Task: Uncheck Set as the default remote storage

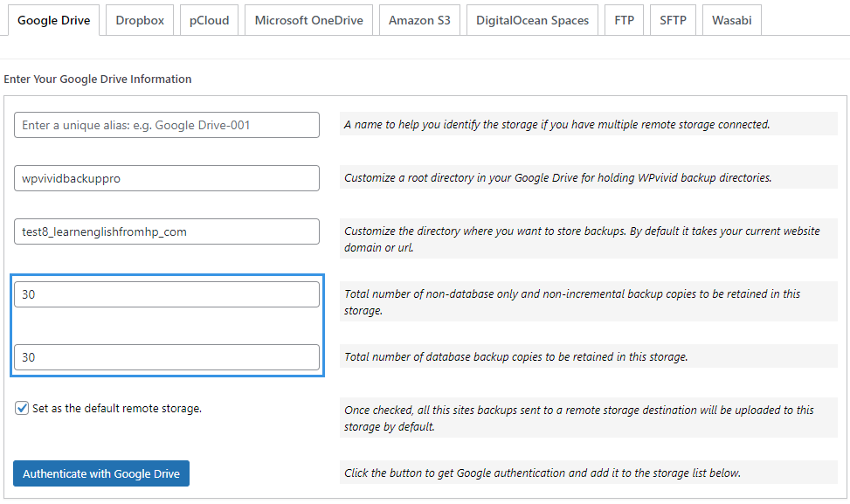Action: (x=22, y=408)
